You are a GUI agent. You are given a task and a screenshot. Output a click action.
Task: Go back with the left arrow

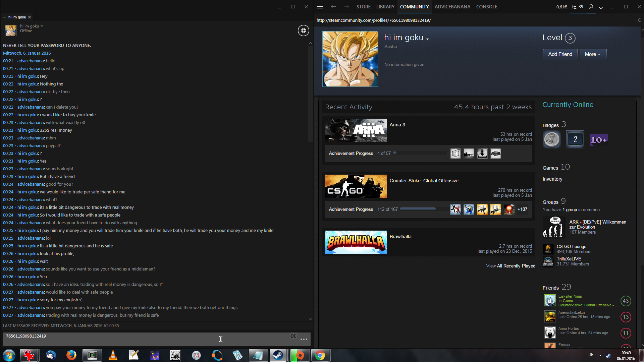(333, 7)
